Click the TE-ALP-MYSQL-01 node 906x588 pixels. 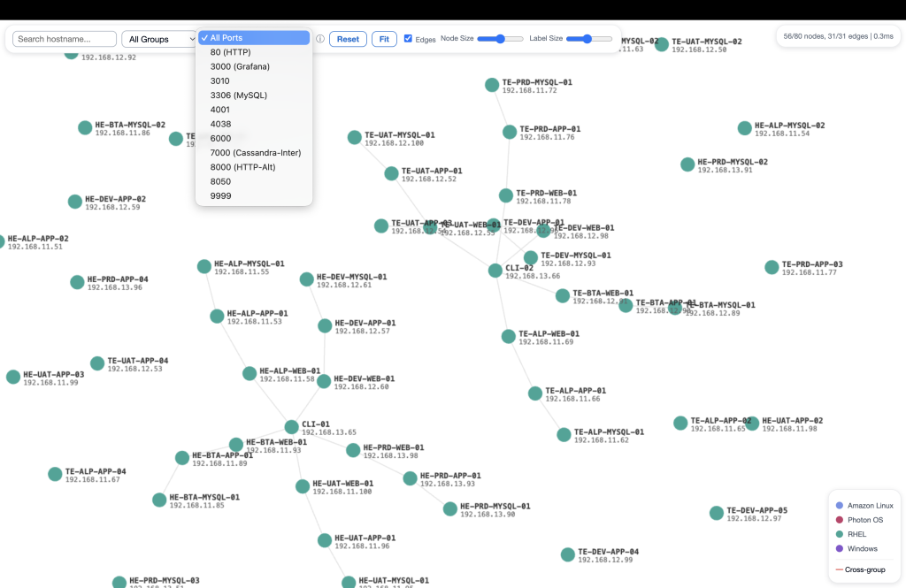tap(564, 435)
